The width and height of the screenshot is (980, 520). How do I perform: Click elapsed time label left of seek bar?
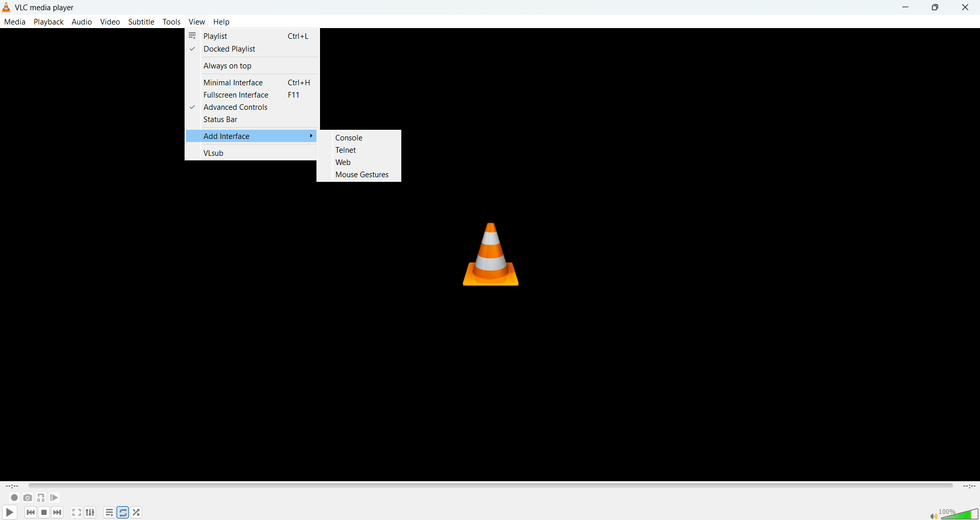pos(12,486)
